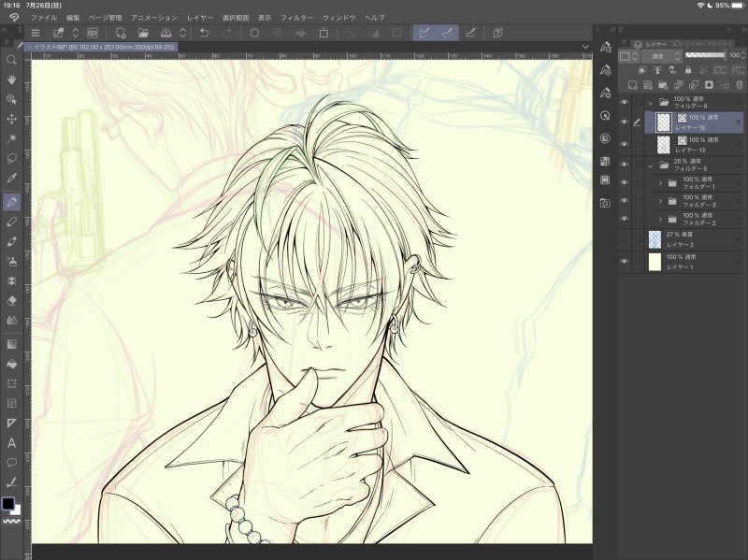Toggle Snap to Special Ruler

(x=448, y=33)
